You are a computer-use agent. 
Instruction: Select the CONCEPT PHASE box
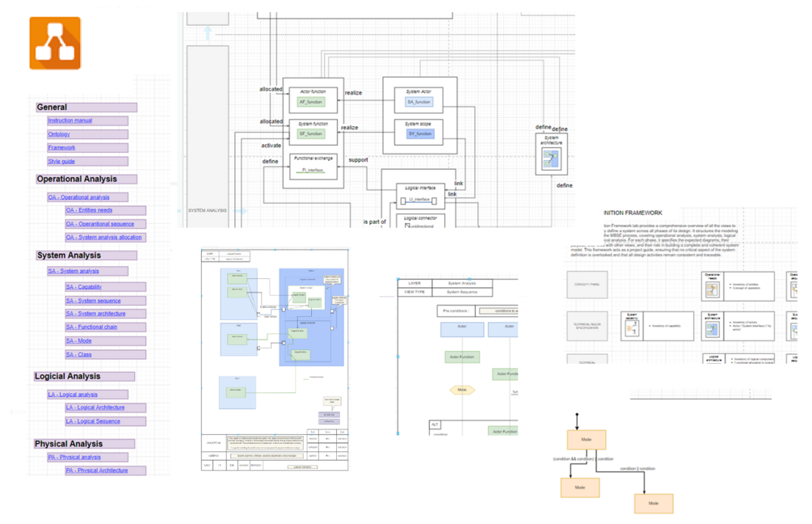coord(587,285)
